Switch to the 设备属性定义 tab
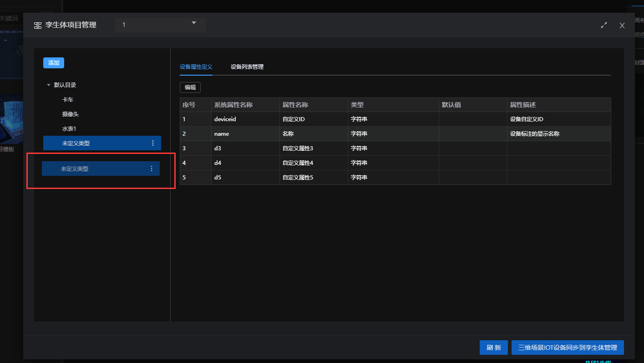Screen dimensions: 644x363 pyautogui.click(x=196, y=66)
